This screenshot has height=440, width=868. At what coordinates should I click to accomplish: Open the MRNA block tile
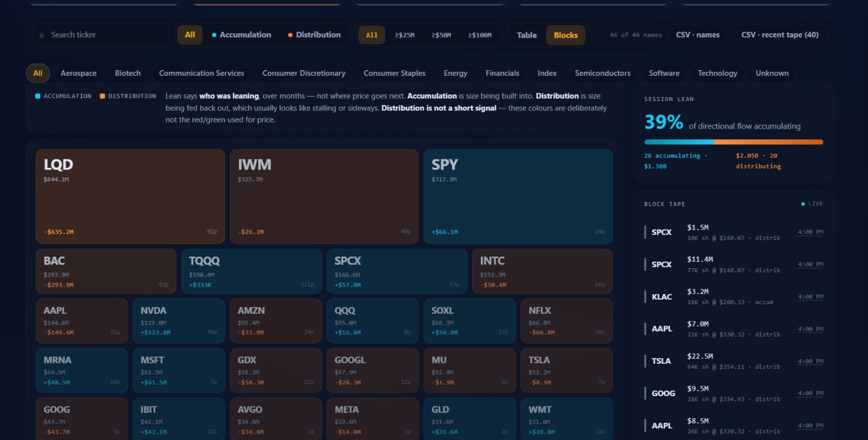point(82,370)
